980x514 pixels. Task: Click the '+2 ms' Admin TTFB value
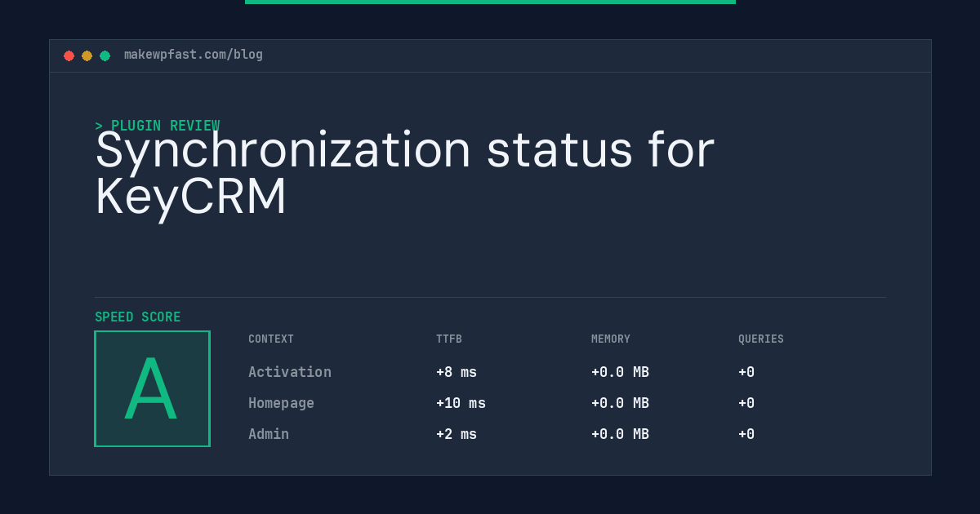click(457, 434)
